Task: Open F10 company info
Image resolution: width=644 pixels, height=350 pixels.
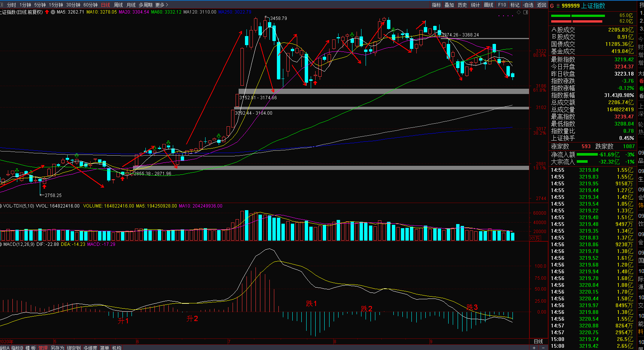Action: (x=502, y=5)
